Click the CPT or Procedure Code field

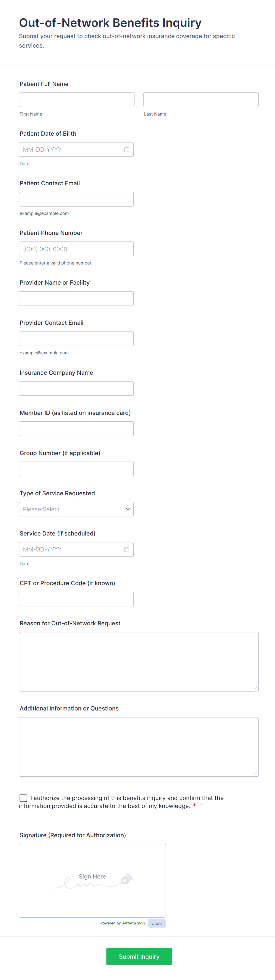point(76,599)
